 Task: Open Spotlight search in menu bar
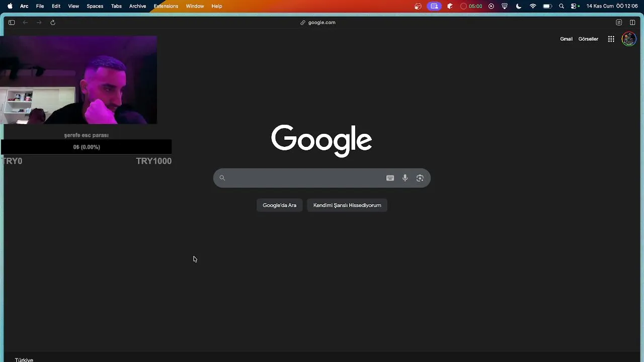click(561, 6)
